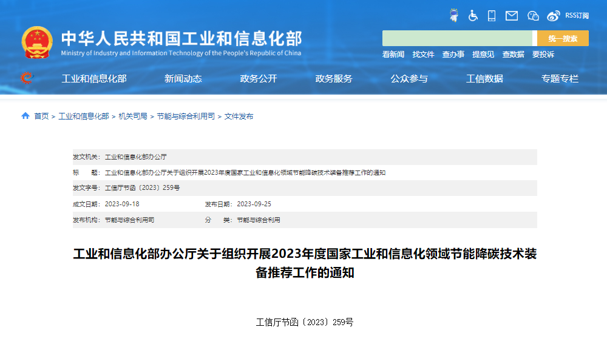Click the envelope mail icon
Screen dimensions: 607x364
pos(511,16)
